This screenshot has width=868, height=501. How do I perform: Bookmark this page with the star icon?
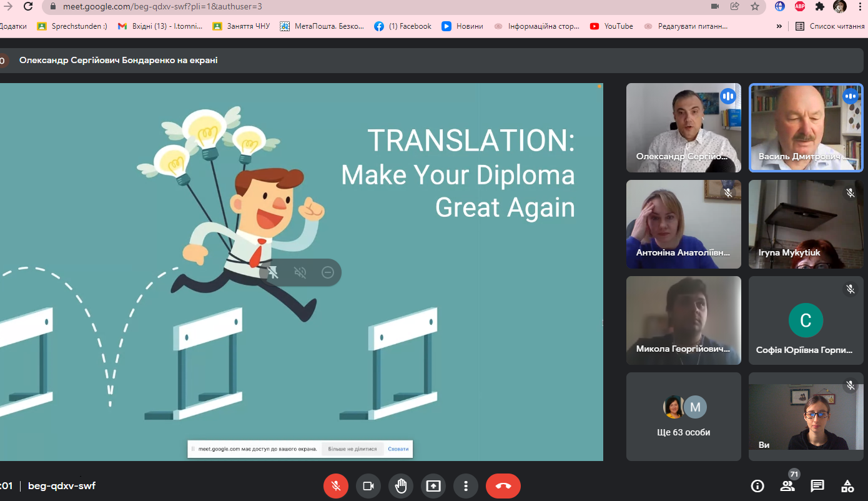tap(755, 6)
